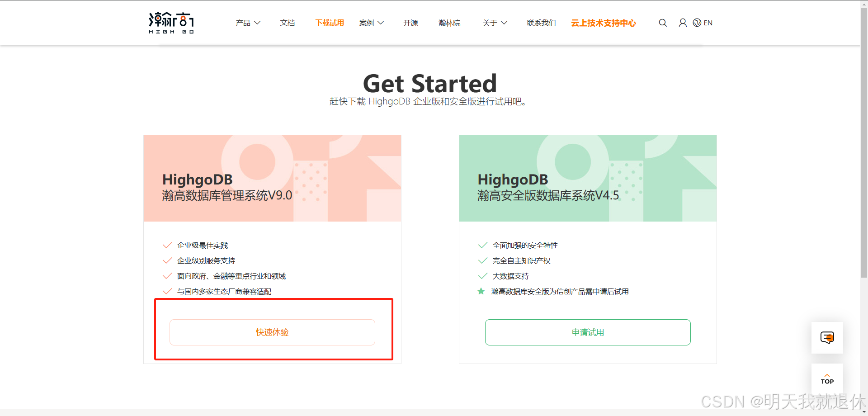The image size is (868, 416).
Task: Visit 云上技术支持中心 link
Action: tap(604, 23)
